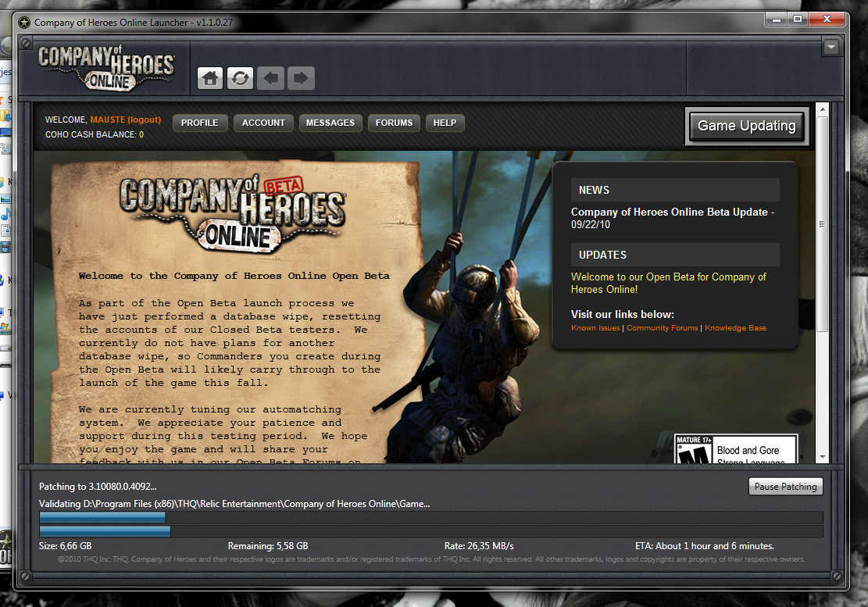Refresh the launcher page
The image size is (868, 607).
[241, 78]
